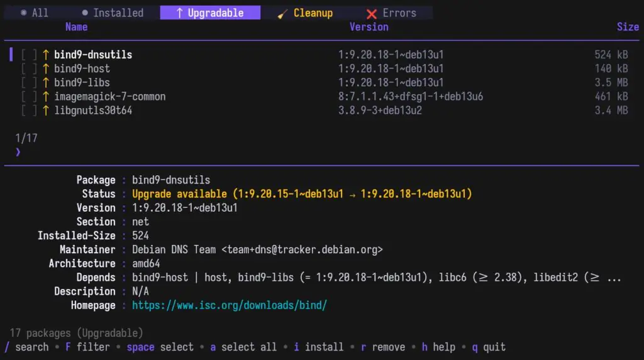Toggle the bind9-libs package checkbox
644x360 pixels.
point(29,82)
